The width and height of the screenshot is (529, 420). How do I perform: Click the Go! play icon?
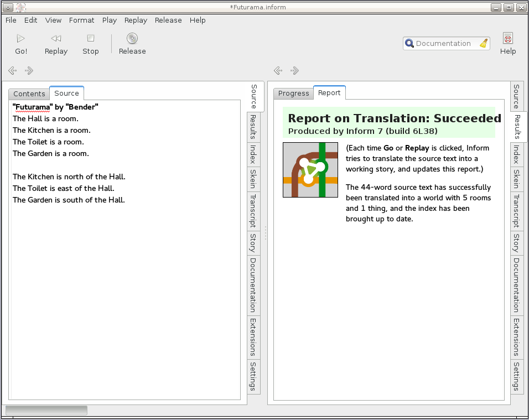click(21, 39)
